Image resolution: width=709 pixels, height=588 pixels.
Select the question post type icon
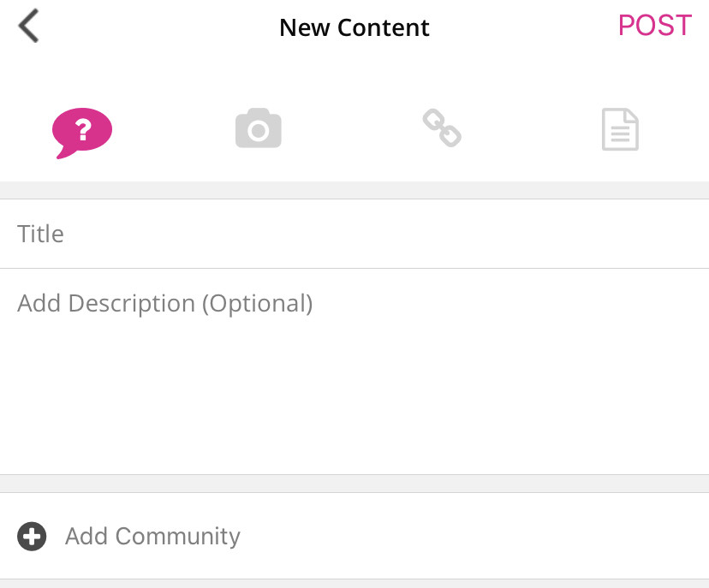pos(82,132)
